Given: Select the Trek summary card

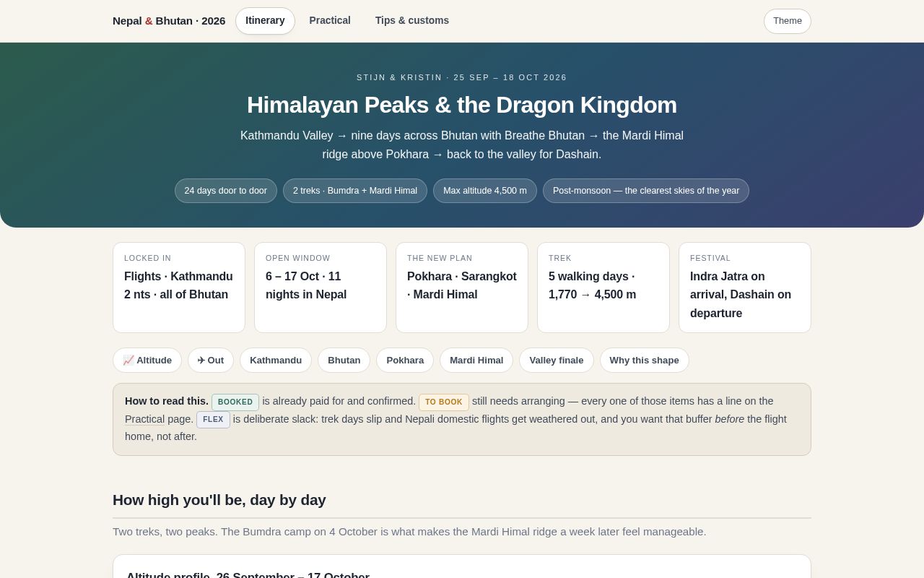Looking at the screenshot, I should 603,288.
